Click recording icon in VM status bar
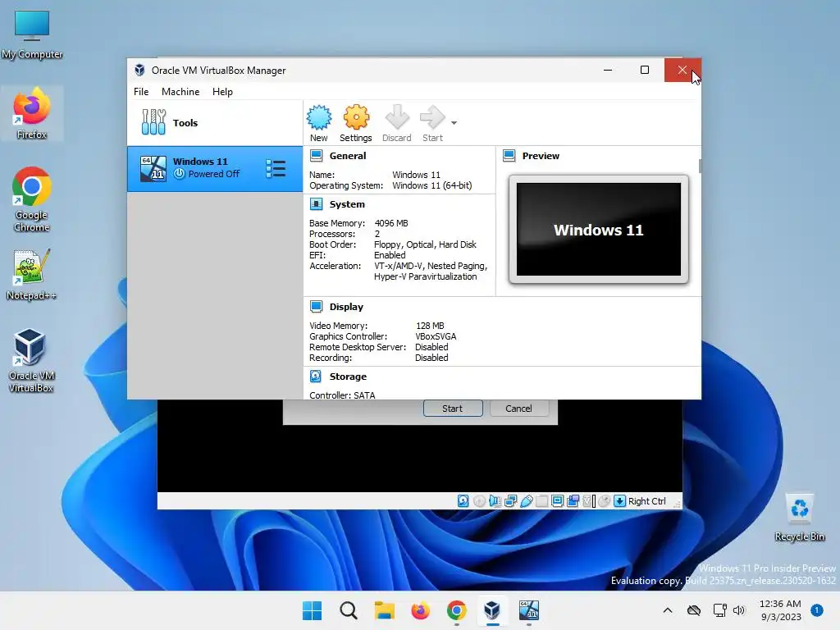The width and height of the screenshot is (840, 630). coord(573,501)
